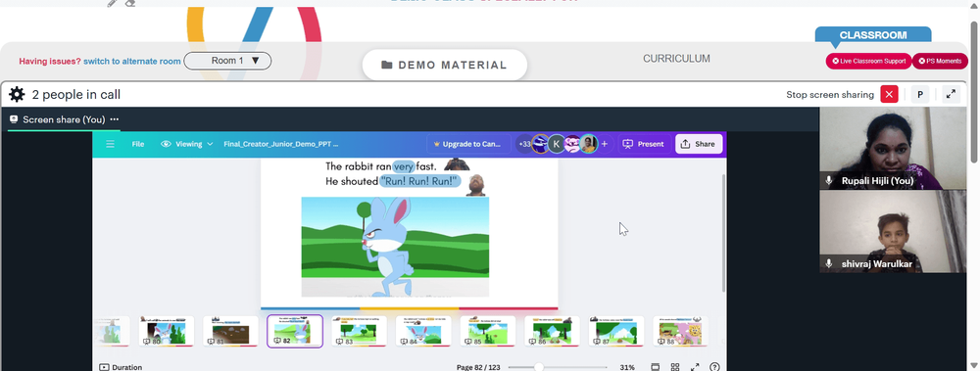Click the eraser tool icon above header
Viewport: 980px width, 371px height.
pos(130,3)
